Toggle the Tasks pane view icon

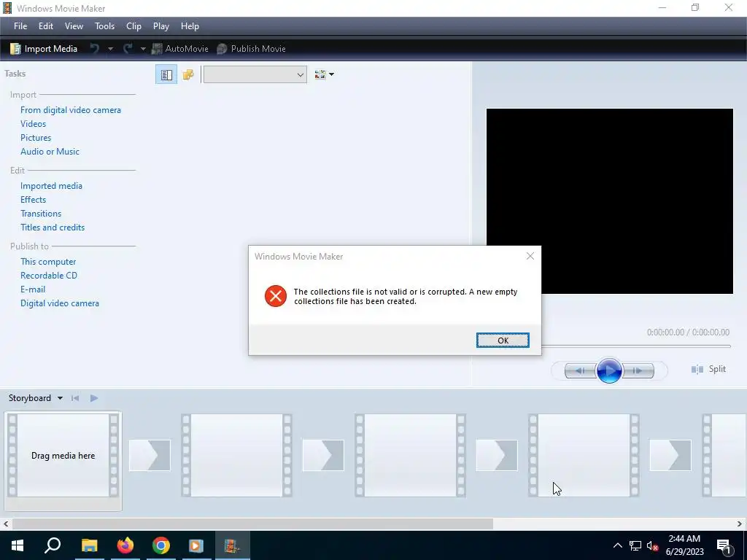tap(166, 74)
